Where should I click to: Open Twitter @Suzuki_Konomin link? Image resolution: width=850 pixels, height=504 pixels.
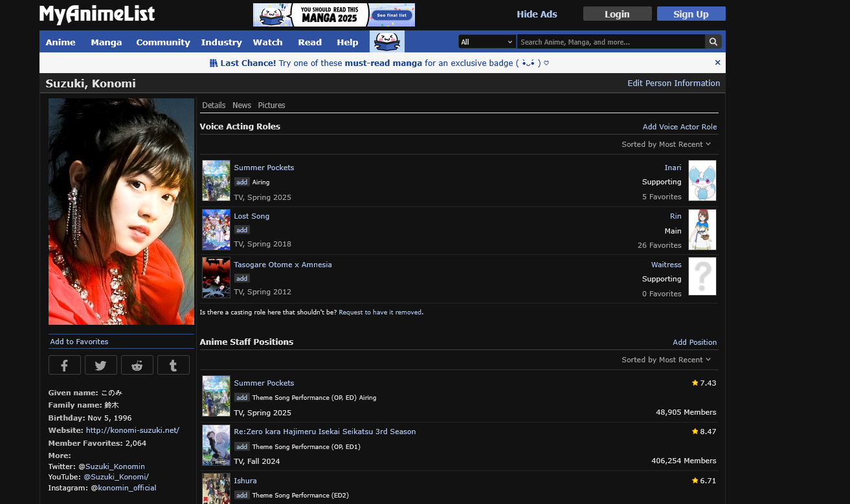(115, 466)
